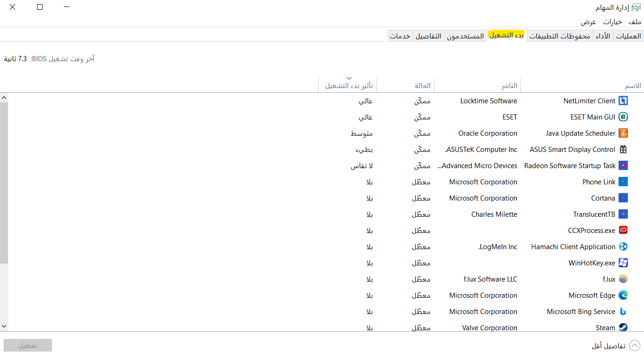644x358 pixels.
Task: Click the تعطيل (Disable) button
Action: 28,345
